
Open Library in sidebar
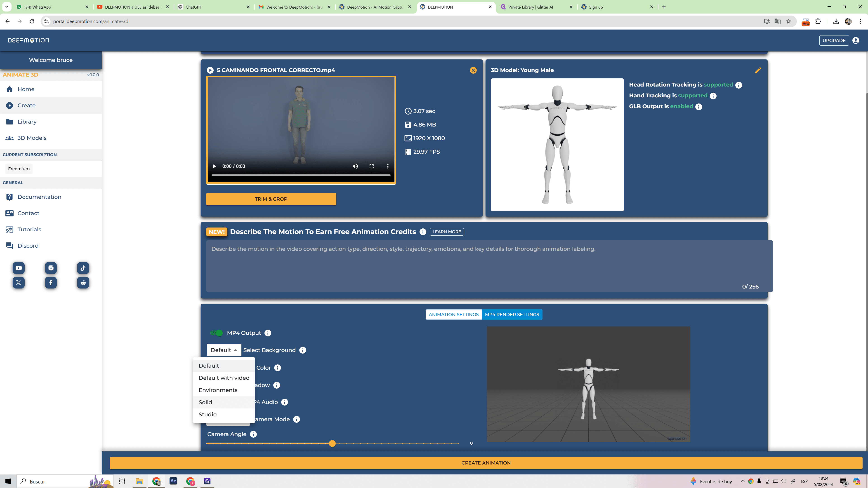click(51, 122)
